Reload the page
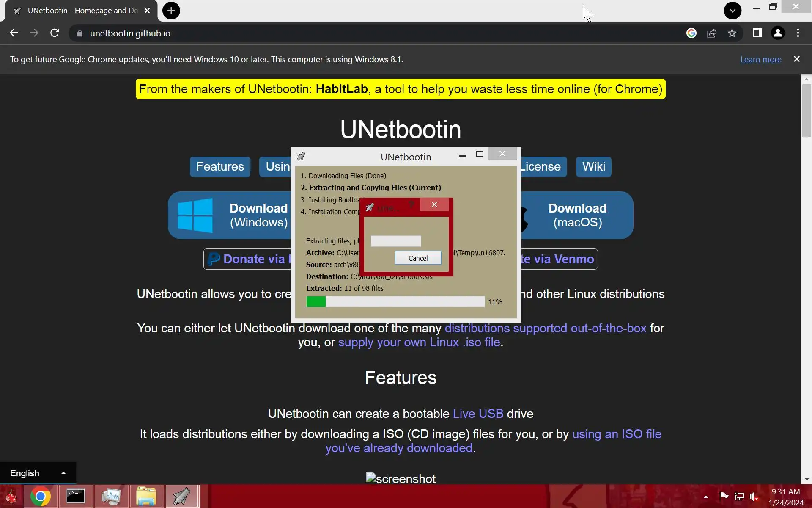812x508 pixels. [55, 33]
